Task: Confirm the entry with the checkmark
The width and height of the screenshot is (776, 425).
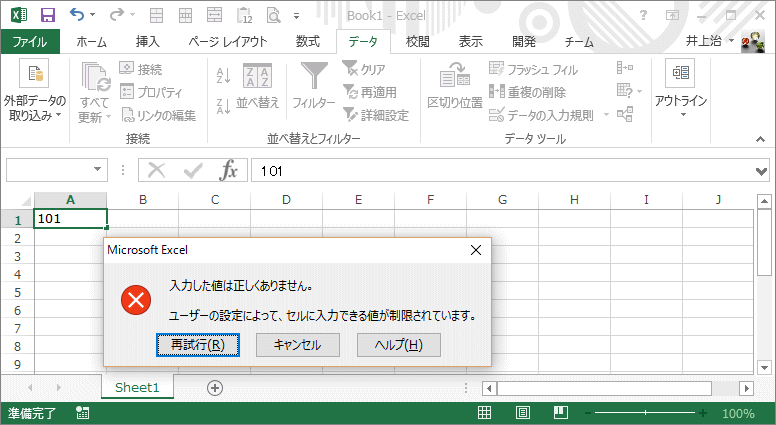Action: click(193, 171)
